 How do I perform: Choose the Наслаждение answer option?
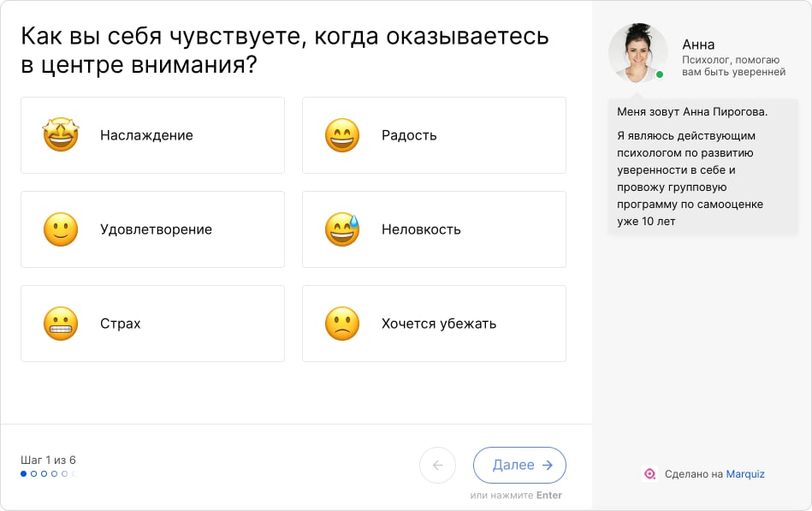coord(152,135)
